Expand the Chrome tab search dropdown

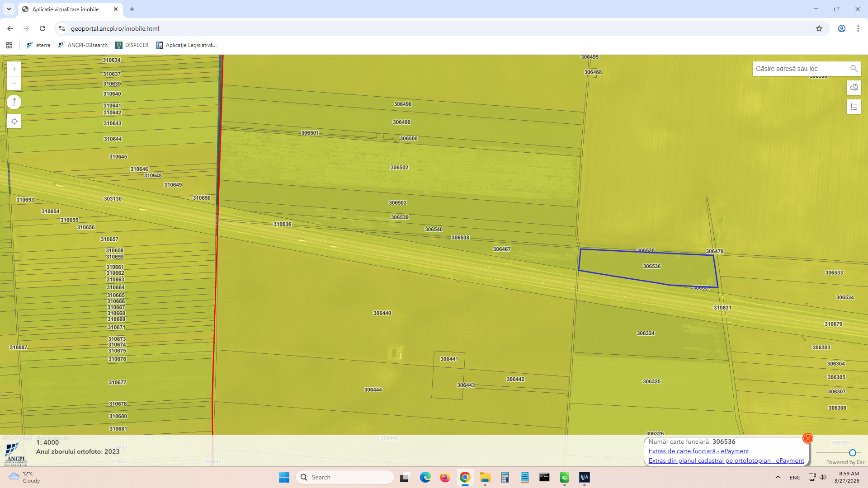coord(9,9)
